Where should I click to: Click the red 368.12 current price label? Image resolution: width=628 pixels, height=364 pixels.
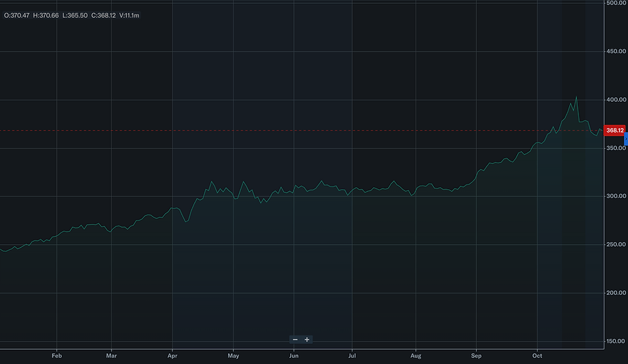click(615, 131)
